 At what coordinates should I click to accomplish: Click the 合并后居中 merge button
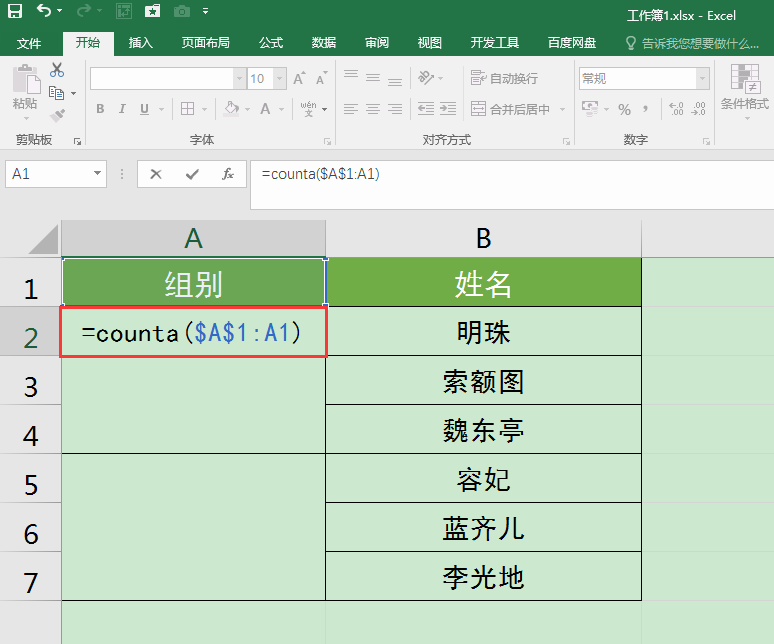pos(510,109)
